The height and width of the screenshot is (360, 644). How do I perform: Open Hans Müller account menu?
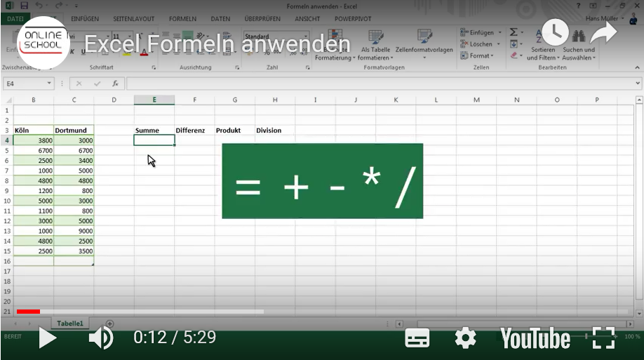605,18
